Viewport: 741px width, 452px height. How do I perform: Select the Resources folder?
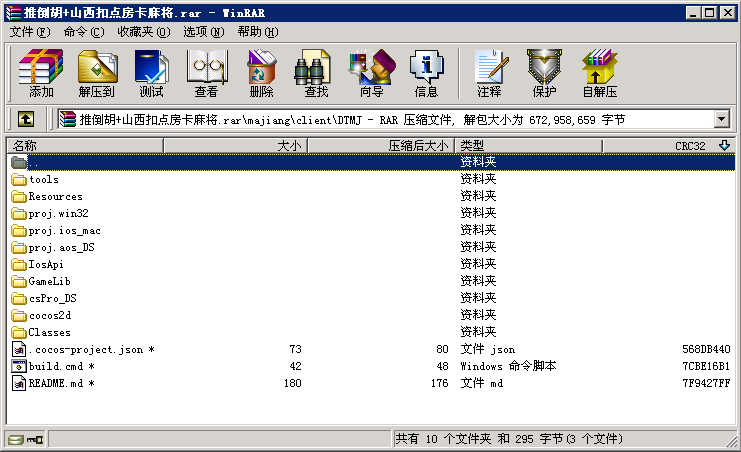point(55,197)
